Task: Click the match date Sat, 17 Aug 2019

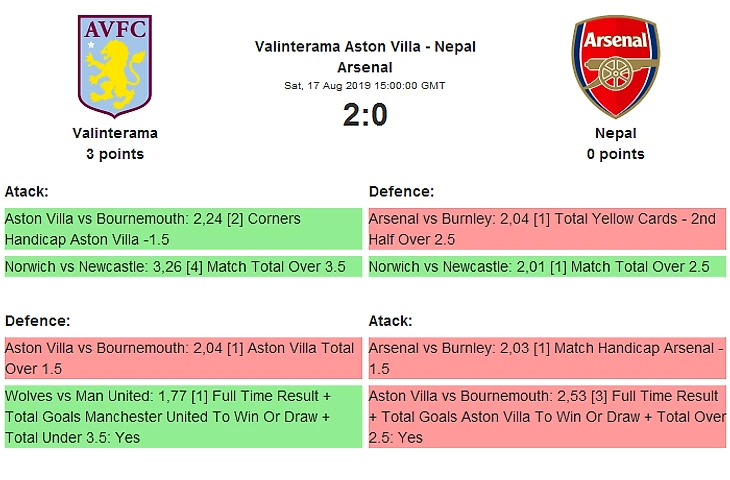Action: [365, 86]
